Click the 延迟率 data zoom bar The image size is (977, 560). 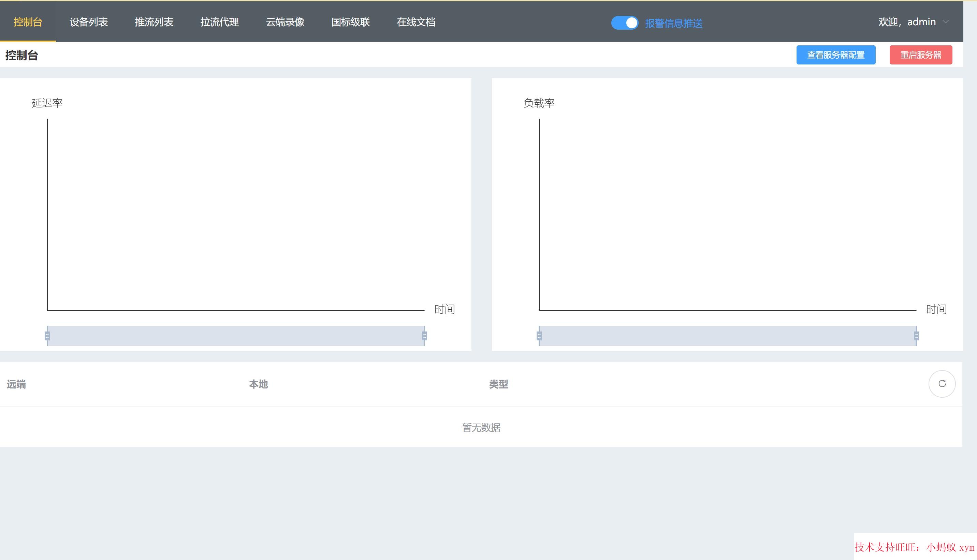pos(236,336)
